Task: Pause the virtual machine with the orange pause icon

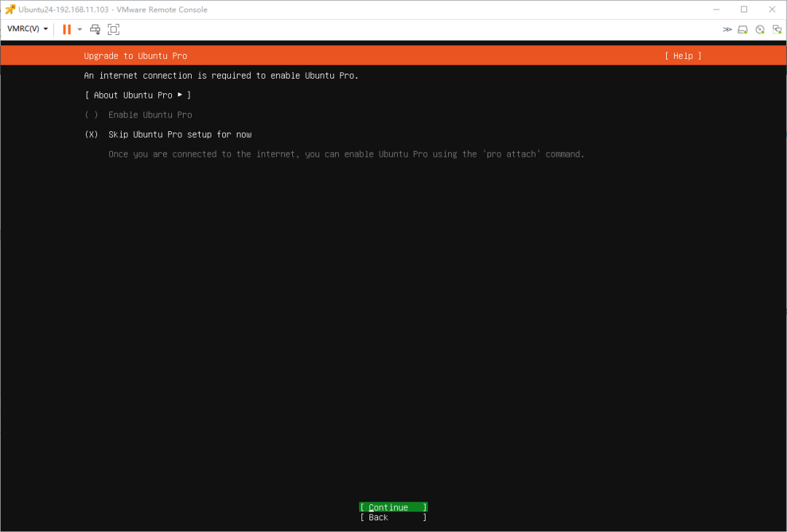Action: [x=66, y=29]
